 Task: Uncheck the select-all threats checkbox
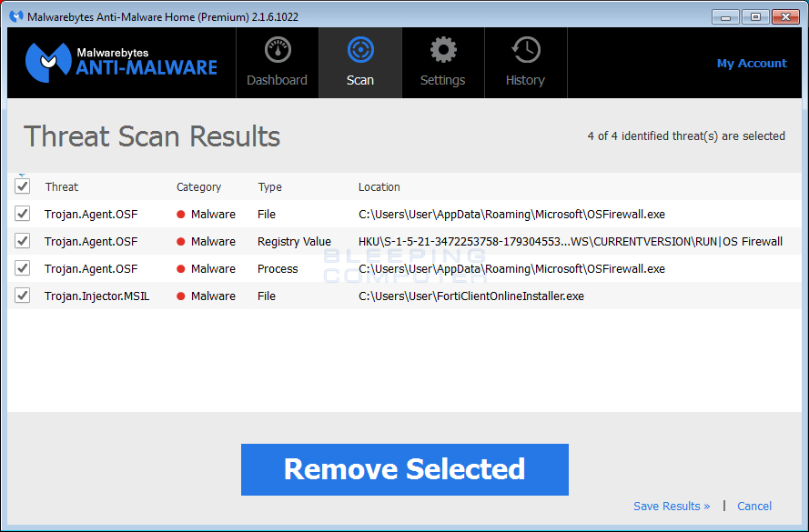[22, 186]
